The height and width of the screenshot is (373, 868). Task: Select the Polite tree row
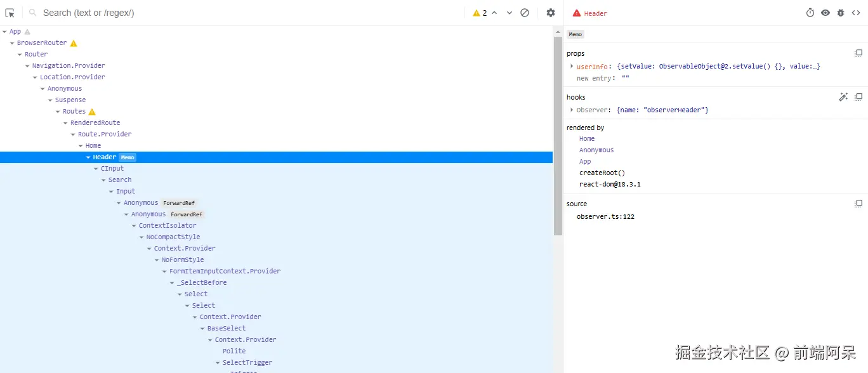click(x=276, y=351)
